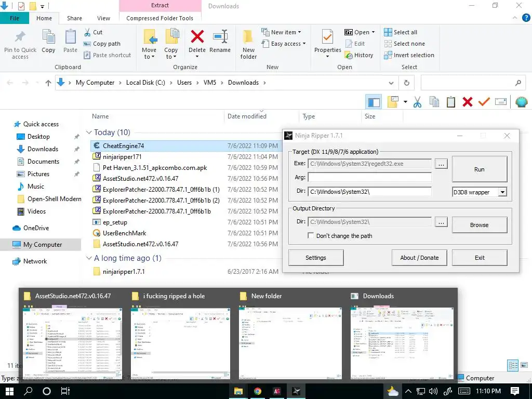Screen dimensions: 532x399
Task: Click Select all in the Select group
Action: point(401,32)
